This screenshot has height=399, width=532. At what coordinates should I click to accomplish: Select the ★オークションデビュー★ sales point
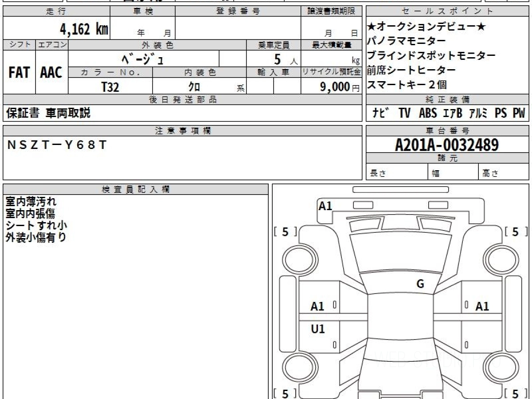pyautogui.click(x=426, y=27)
